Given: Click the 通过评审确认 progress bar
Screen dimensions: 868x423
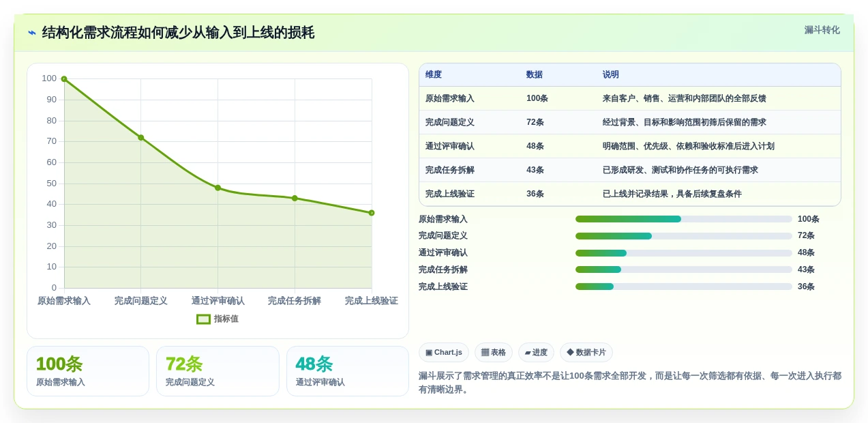Looking at the screenshot, I should click(x=684, y=253).
